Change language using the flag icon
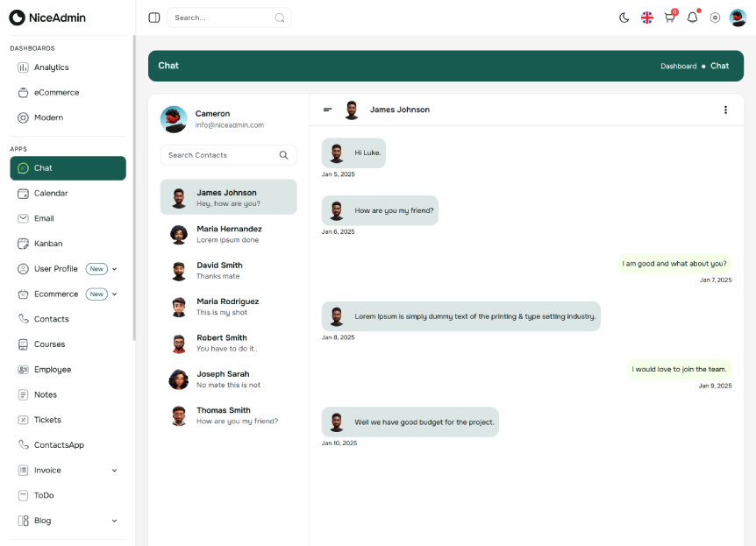Image resolution: width=756 pixels, height=546 pixels. [x=646, y=18]
